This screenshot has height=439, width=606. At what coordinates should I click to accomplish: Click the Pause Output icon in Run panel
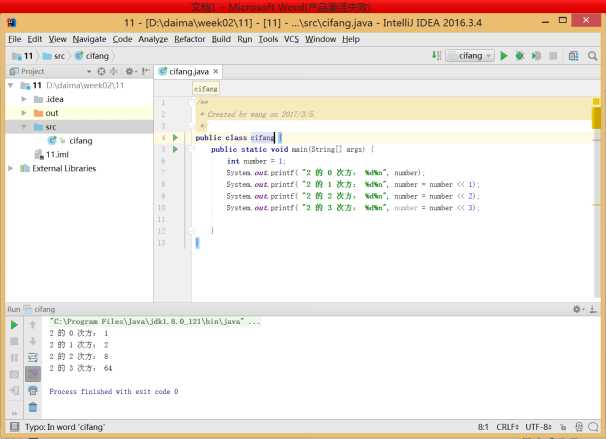(14, 358)
